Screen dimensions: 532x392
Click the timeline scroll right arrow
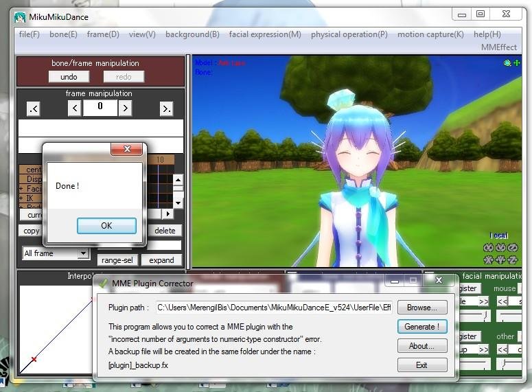click(x=167, y=214)
